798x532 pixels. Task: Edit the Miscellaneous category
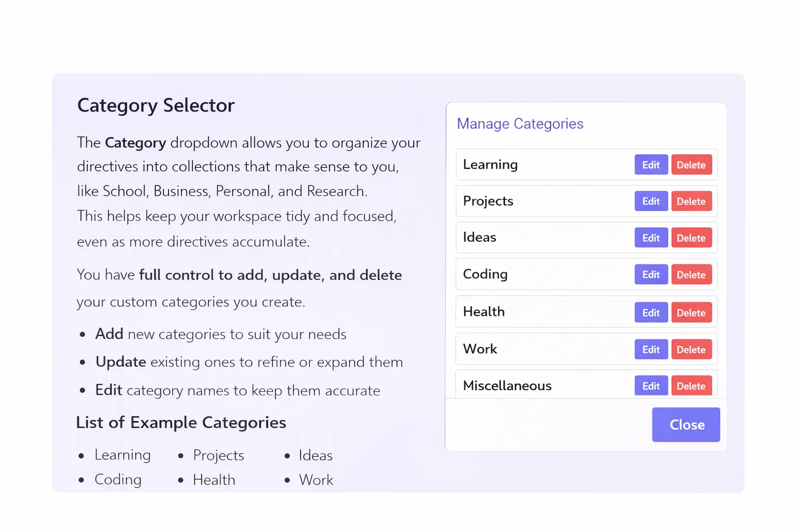click(x=650, y=386)
